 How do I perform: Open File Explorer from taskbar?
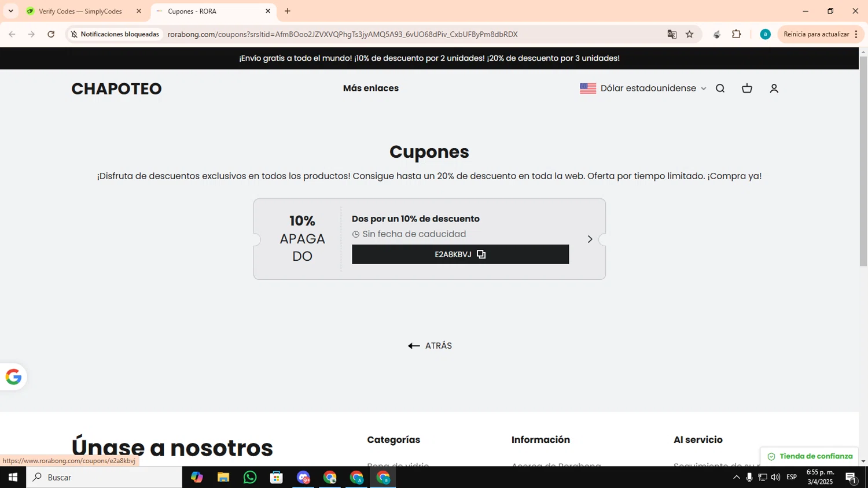[x=223, y=477]
